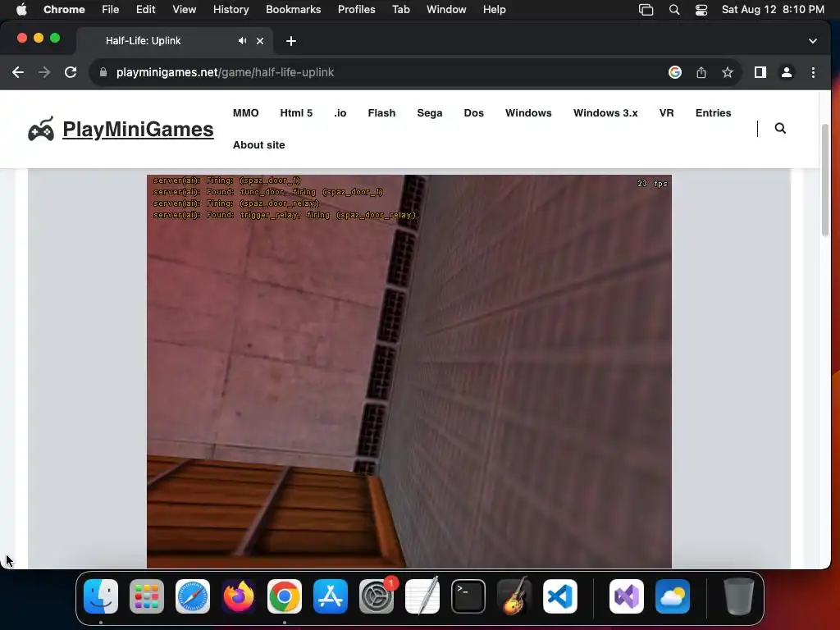840x630 pixels.
Task: Share this page icon
Action: tap(701, 72)
